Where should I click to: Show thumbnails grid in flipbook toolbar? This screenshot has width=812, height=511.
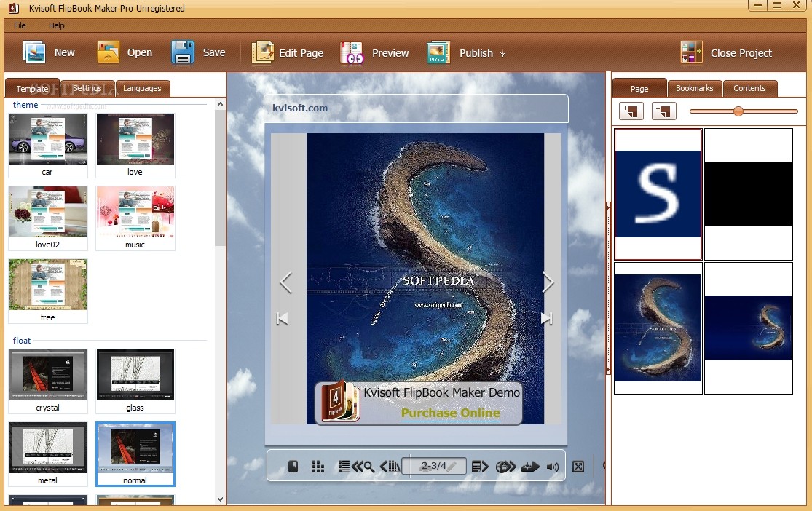pos(318,467)
